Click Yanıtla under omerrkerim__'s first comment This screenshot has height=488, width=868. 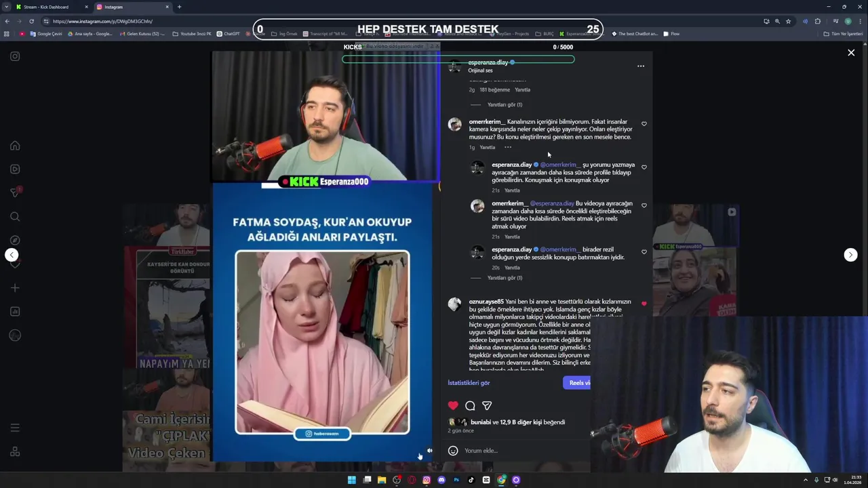tap(488, 147)
